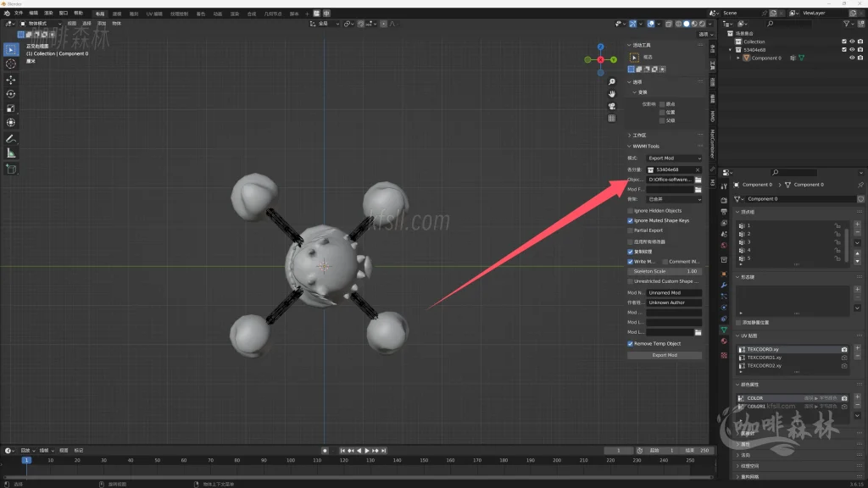The image size is (868, 488).
Task: Click the Add Cube tool icon
Action: click(x=11, y=169)
